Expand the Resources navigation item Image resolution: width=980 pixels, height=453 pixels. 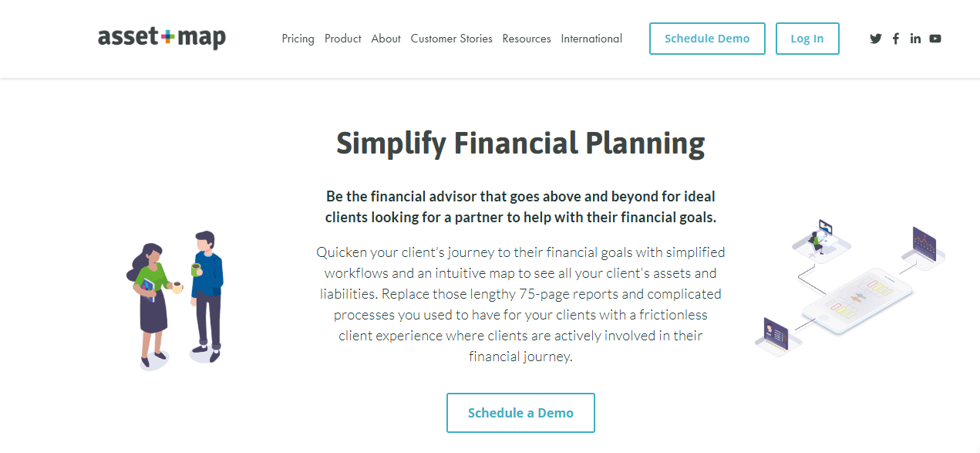point(527,39)
